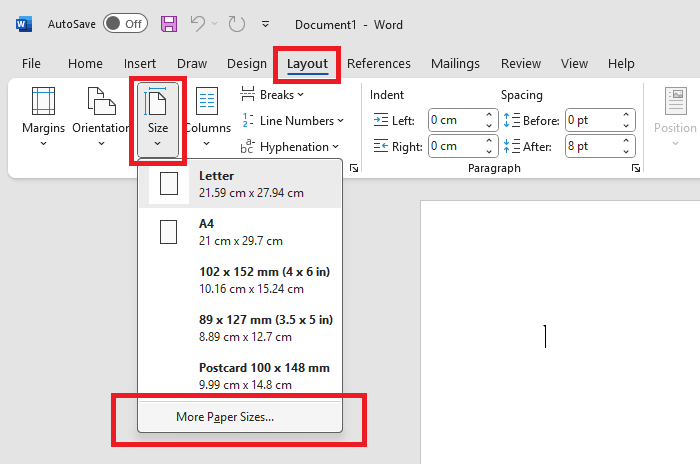The width and height of the screenshot is (700, 464).
Task: Open the Margins tool
Action: tap(43, 115)
